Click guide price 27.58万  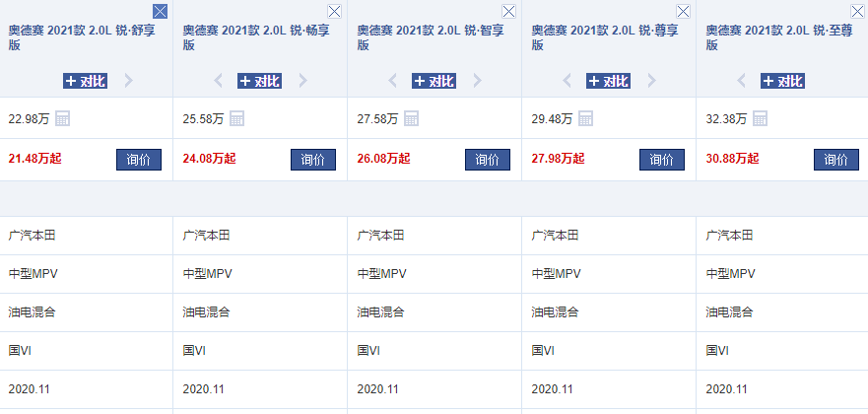(377, 118)
